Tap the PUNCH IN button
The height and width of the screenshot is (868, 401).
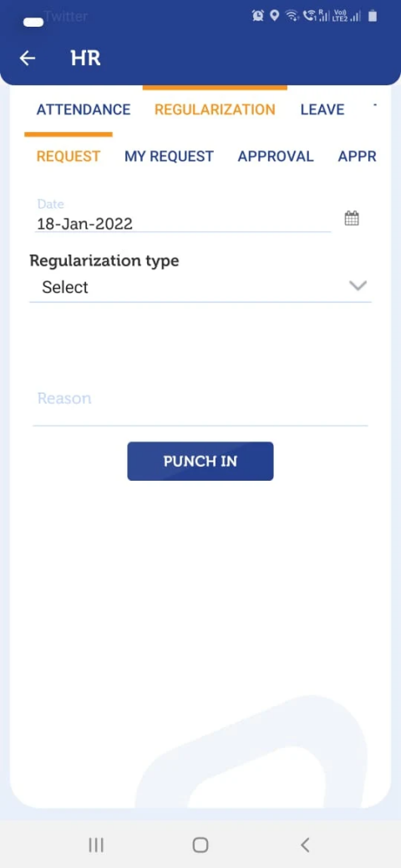(200, 461)
